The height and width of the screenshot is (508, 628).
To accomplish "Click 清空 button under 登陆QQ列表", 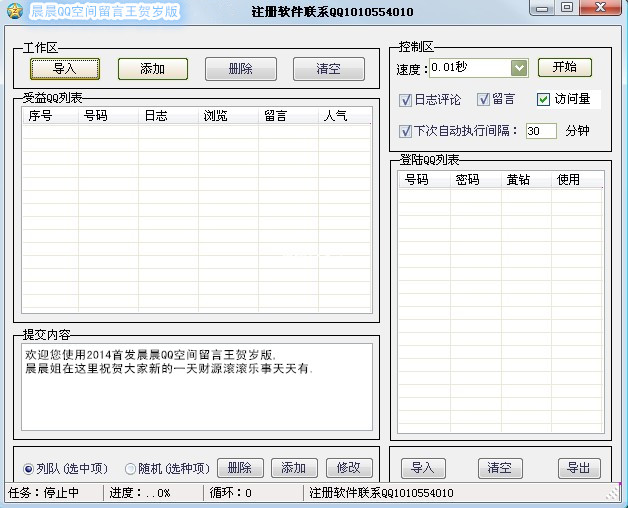I will (x=500, y=468).
